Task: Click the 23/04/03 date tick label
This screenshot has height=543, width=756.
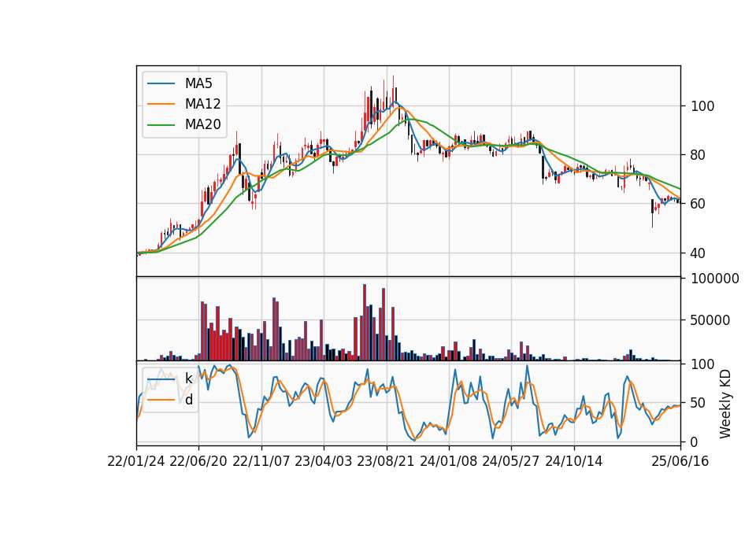Action: pos(324,461)
